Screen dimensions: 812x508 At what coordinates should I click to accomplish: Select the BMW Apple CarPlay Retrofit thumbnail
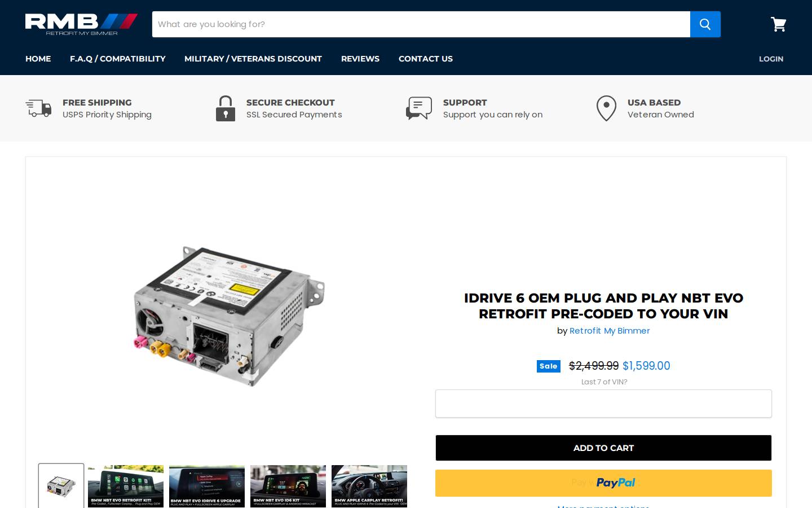pos(369,486)
